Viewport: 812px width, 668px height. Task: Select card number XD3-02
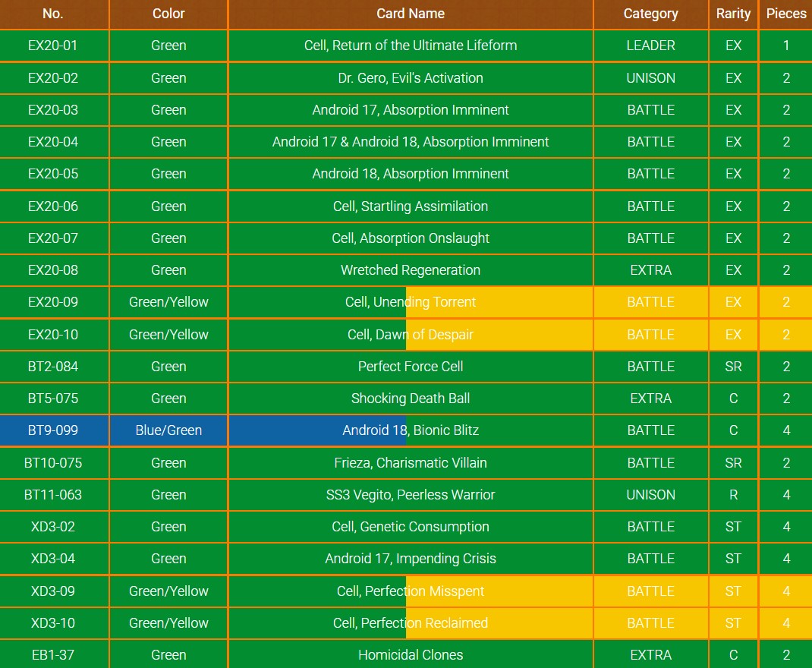(53, 527)
